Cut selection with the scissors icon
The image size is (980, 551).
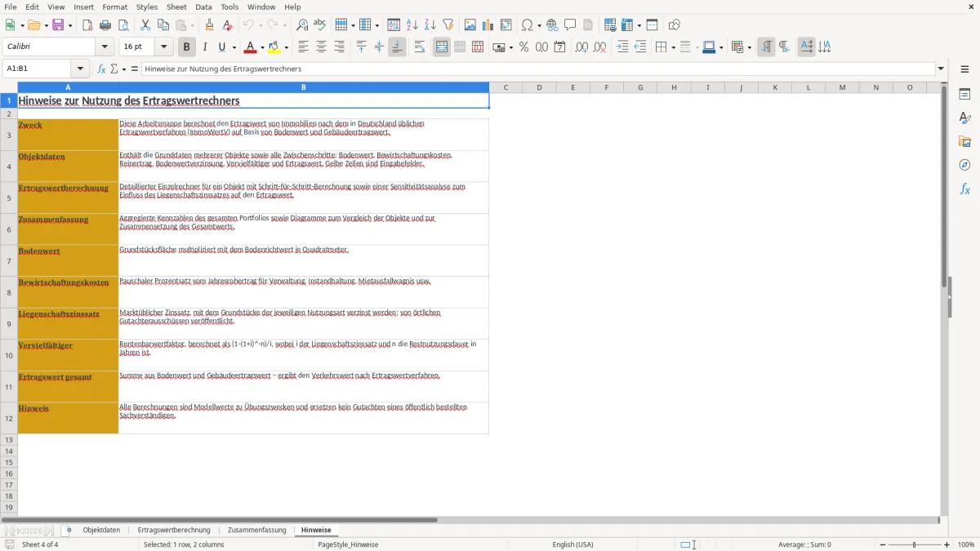pyautogui.click(x=145, y=25)
